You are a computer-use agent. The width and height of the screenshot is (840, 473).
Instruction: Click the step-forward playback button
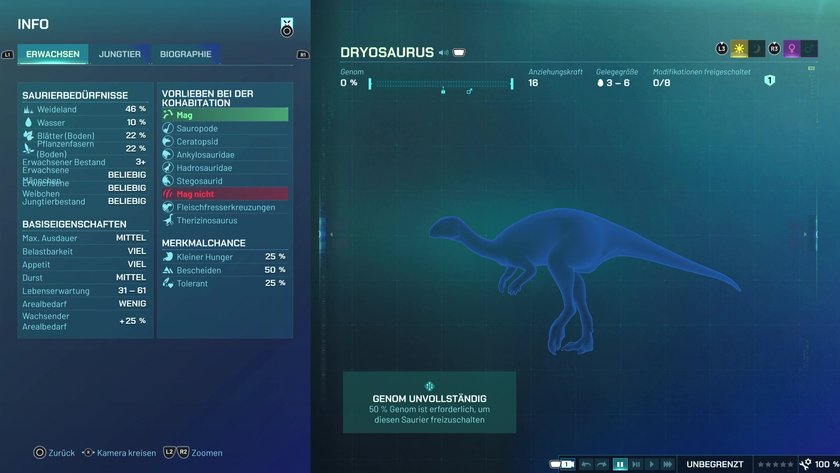tap(636, 464)
